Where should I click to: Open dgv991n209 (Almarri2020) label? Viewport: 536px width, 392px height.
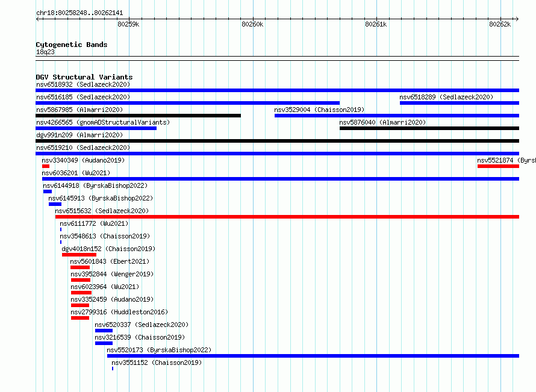[79, 135]
